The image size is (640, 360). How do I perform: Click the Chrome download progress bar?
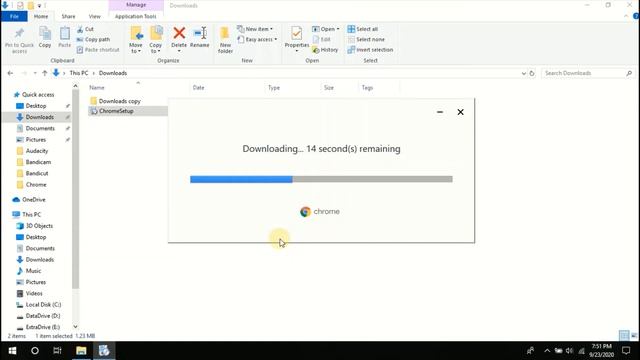[321, 179]
